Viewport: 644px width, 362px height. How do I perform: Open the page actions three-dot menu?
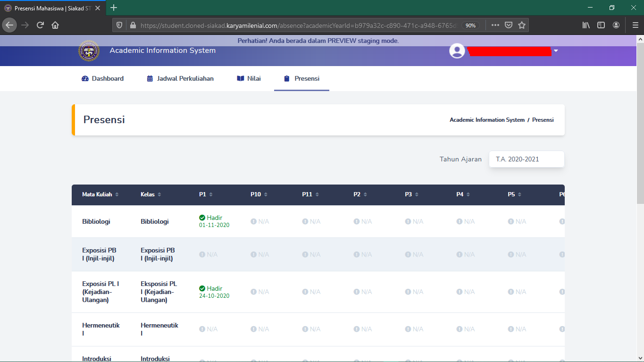pos(495,25)
